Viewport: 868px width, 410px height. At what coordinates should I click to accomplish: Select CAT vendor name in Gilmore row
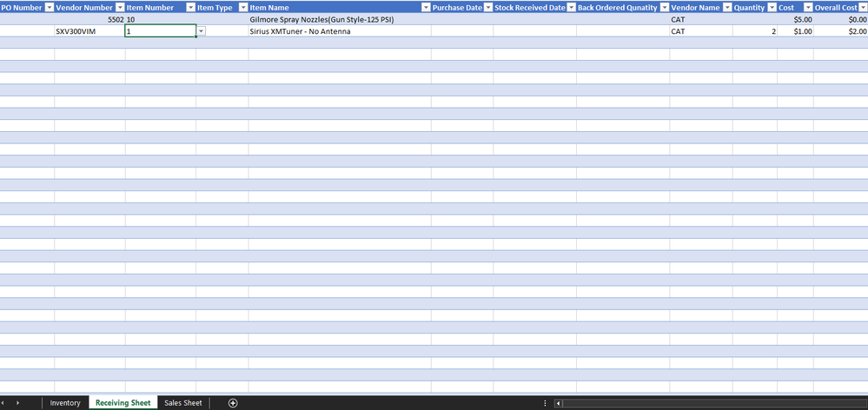point(701,19)
